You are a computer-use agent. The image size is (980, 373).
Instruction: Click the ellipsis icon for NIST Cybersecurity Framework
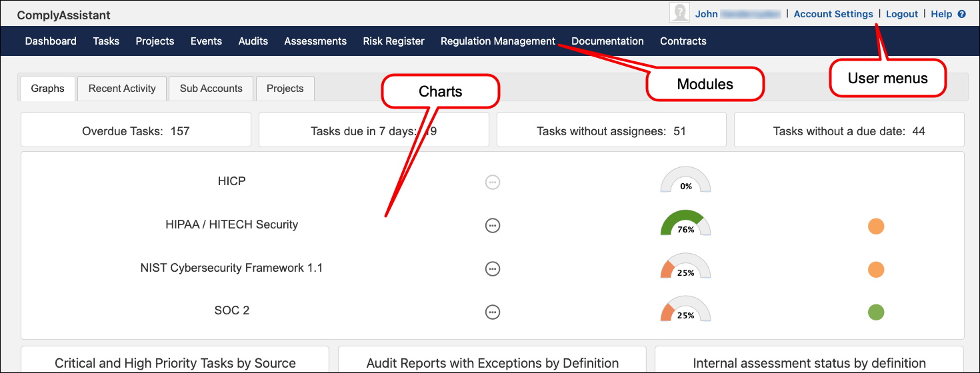click(x=493, y=268)
